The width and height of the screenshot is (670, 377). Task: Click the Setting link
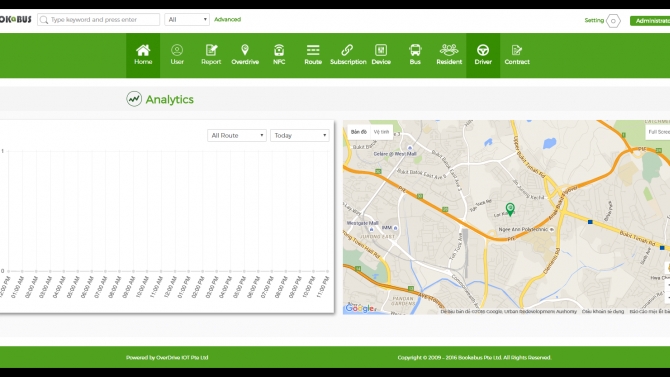(x=594, y=20)
